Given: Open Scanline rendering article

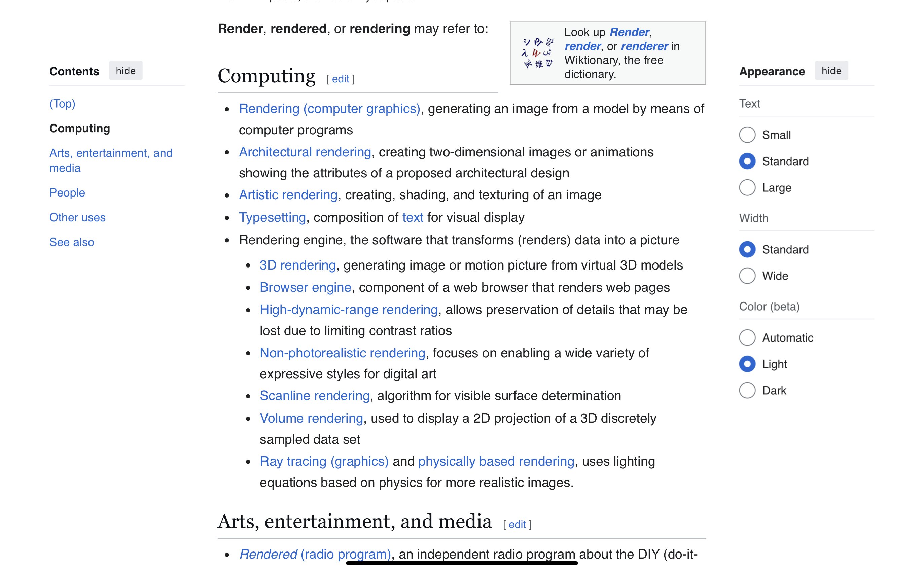Looking at the screenshot, I should pos(315,396).
